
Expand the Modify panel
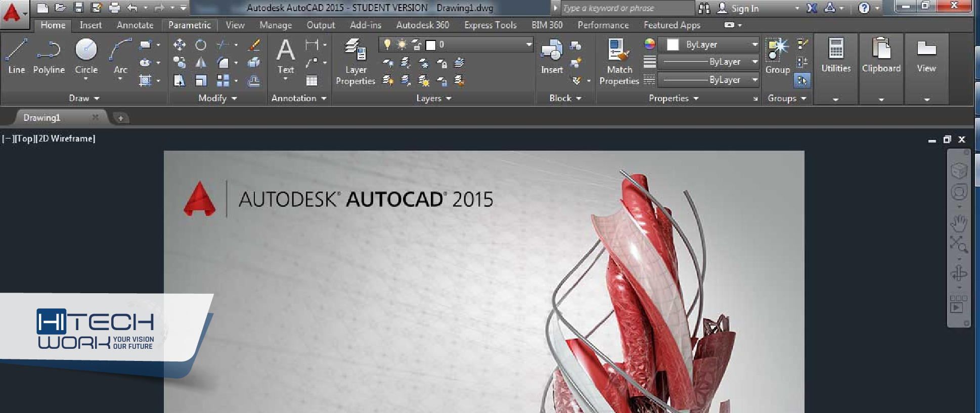[x=217, y=98]
